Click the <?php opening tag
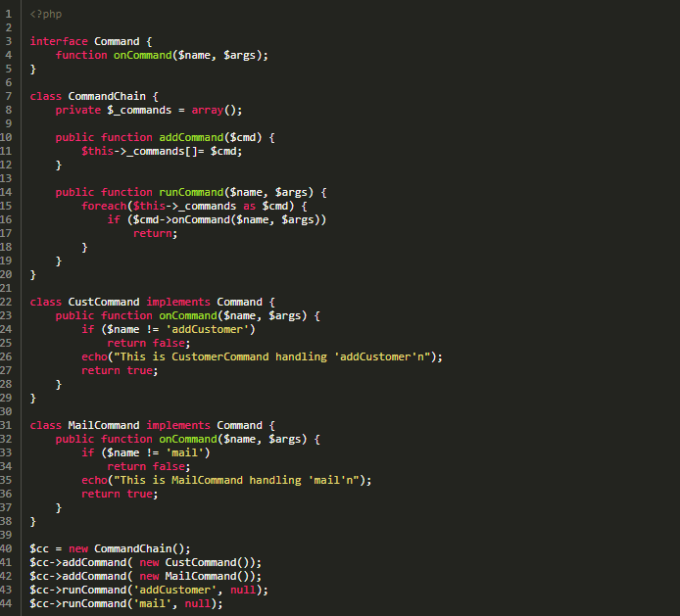This screenshot has height=616, width=680. click(46, 14)
